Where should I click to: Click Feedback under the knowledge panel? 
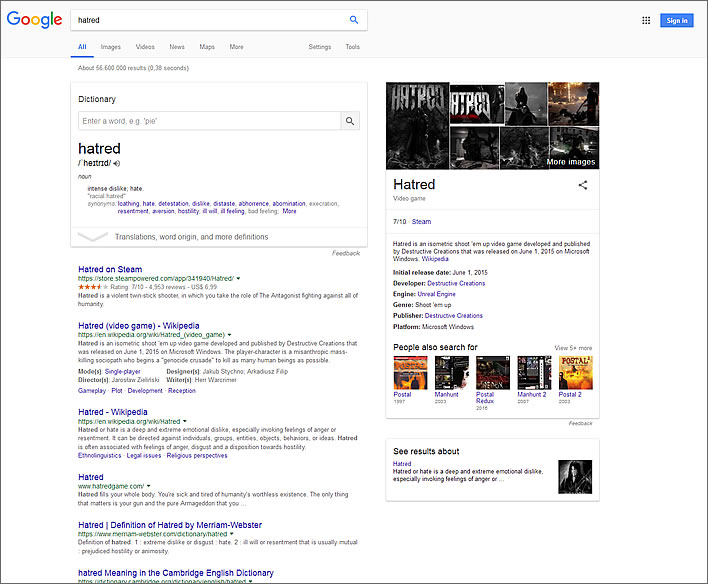point(580,423)
